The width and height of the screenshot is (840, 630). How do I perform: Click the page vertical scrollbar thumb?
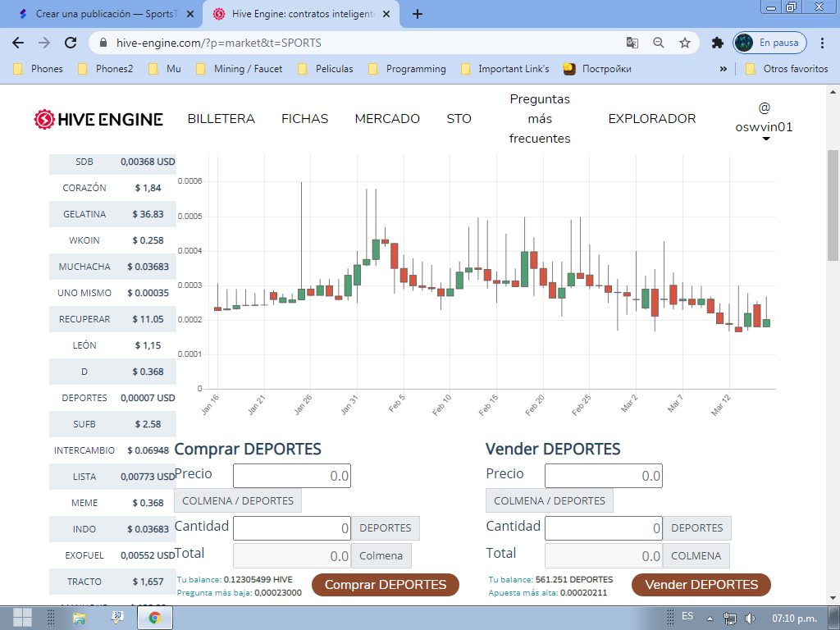833,205
